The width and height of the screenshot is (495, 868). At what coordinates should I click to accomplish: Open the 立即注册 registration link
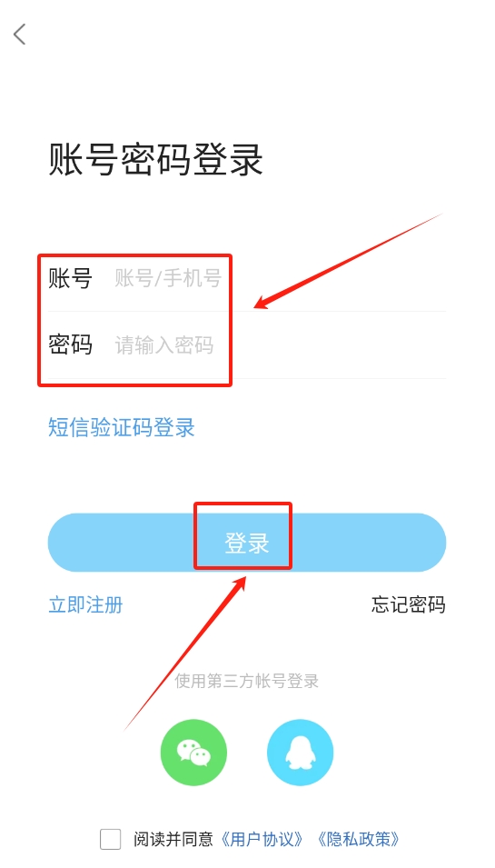(85, 605)
